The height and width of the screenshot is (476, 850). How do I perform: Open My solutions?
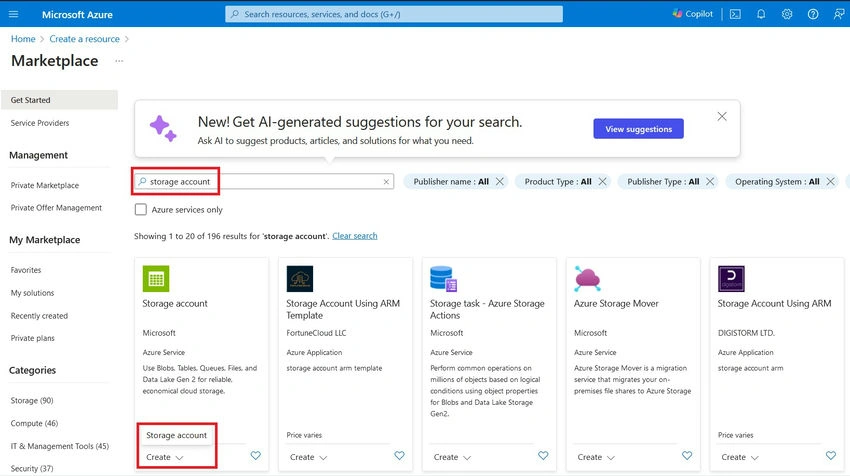[33, 293]
